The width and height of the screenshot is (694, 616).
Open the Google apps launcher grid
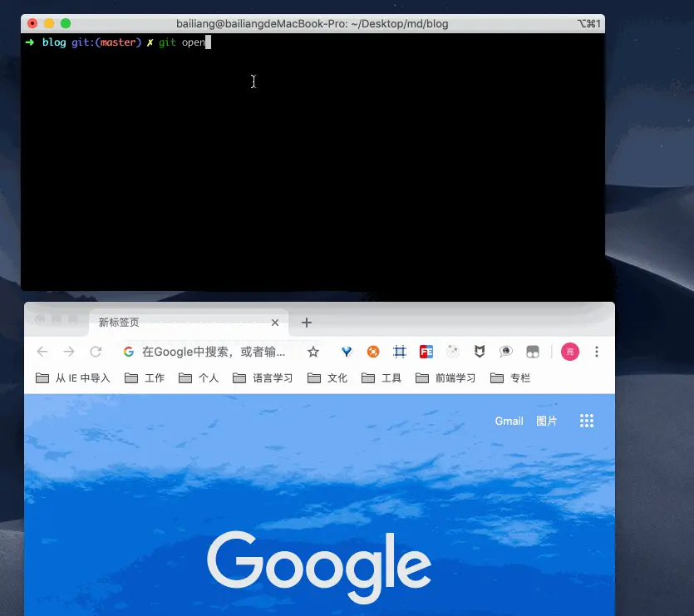click(x=587, y=421)
